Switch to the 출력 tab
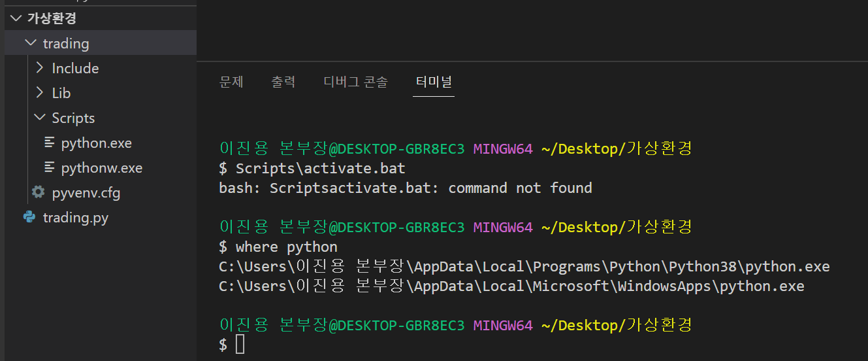 coord(283,82)
